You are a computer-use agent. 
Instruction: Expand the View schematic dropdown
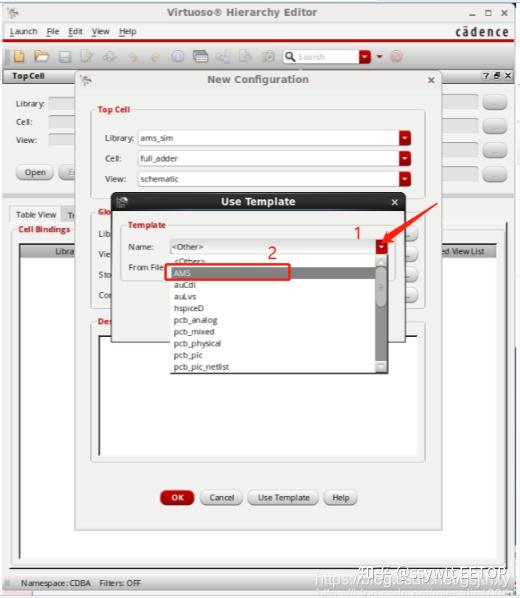(x=405, y=179)
